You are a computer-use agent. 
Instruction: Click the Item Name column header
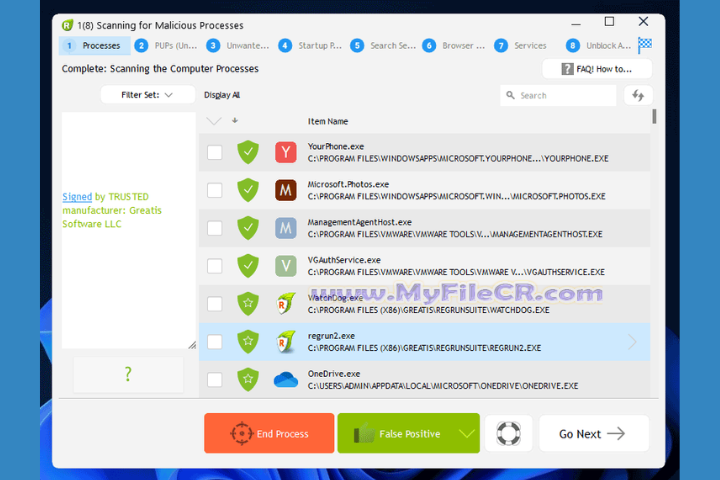point(328,121)
